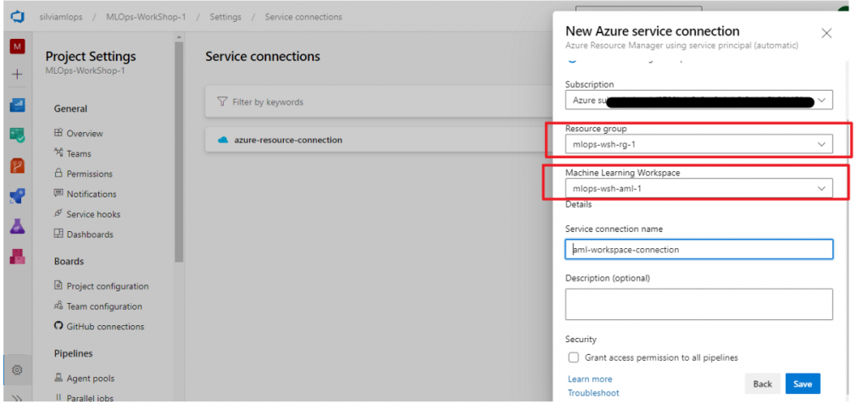Open the Machine Learning Workspace dropdown

click(x=698, y=188)
